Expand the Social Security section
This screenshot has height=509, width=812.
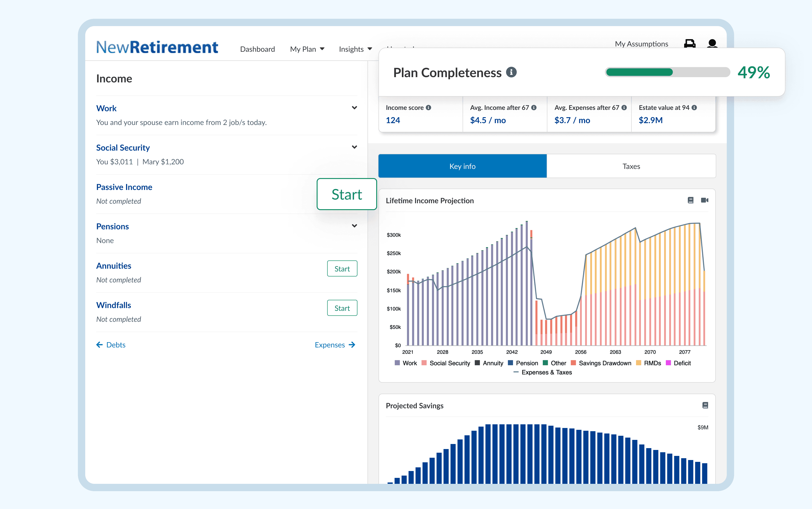pos(354,147)
